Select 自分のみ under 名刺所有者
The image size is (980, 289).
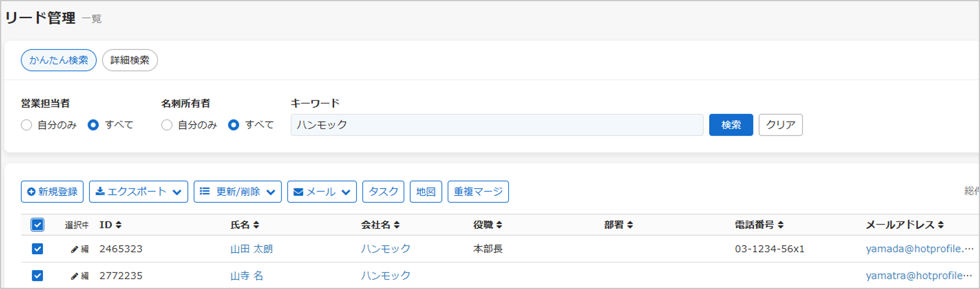click(167, 125)
